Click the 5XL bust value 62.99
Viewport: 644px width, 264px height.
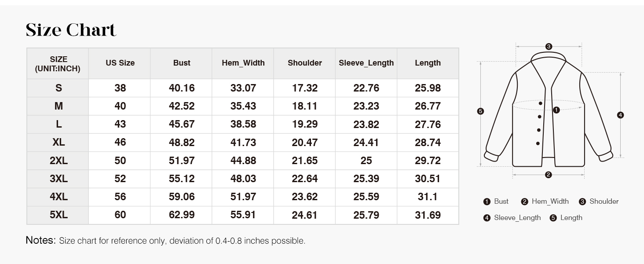pyautogui.click(x=182, y=215)
